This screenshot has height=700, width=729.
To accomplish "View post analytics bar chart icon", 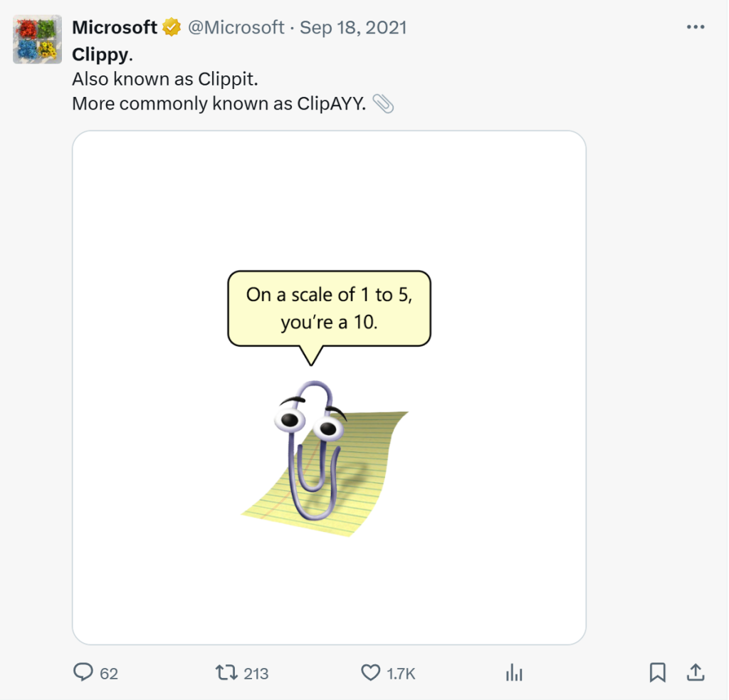I will [514, 672].
